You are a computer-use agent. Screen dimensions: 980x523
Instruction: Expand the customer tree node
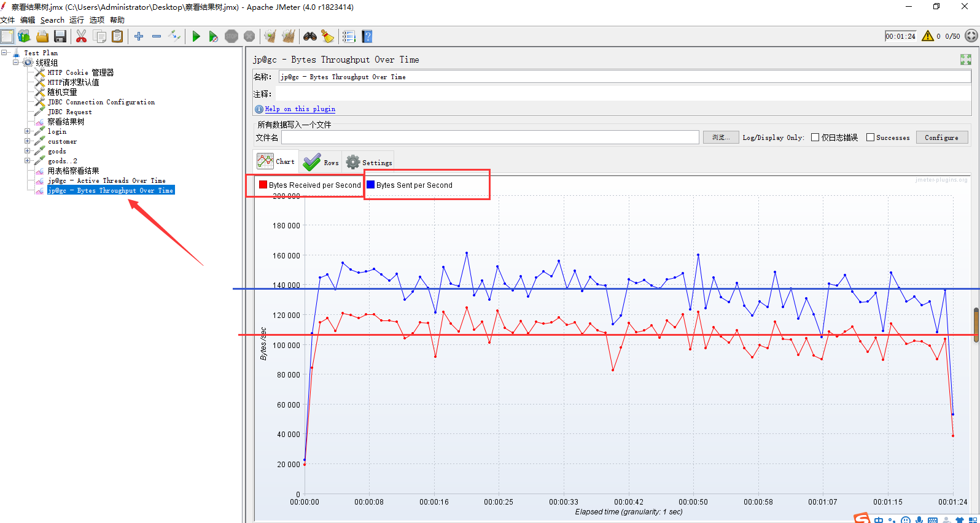(28, 141)
